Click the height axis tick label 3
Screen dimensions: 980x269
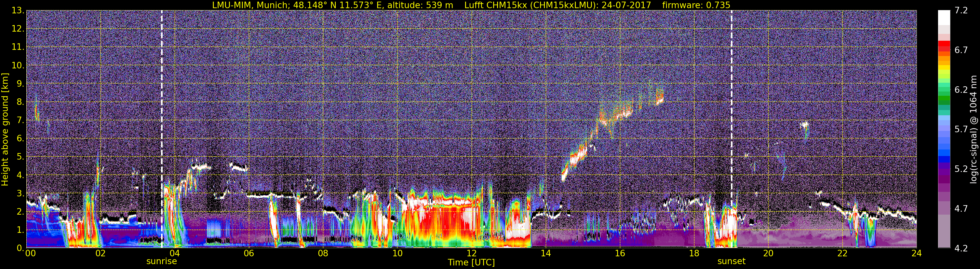[20, 193]
